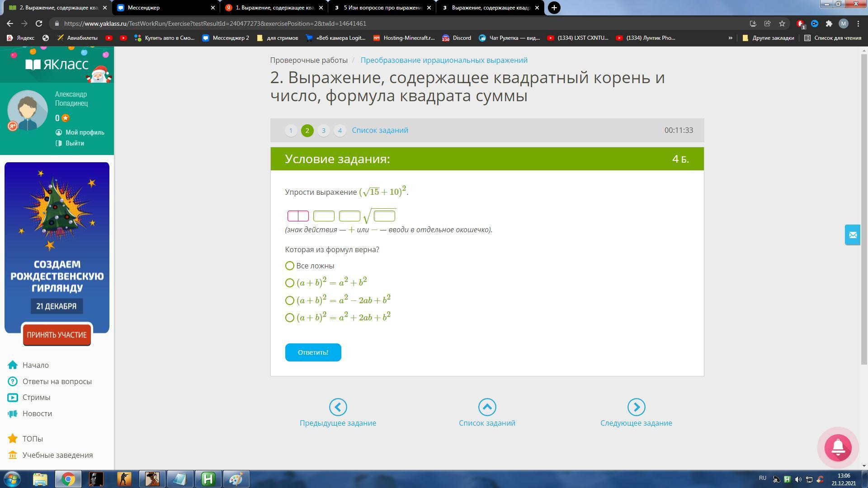
Task: Select the "Все ложны" radio option
Action: (290, 266)
